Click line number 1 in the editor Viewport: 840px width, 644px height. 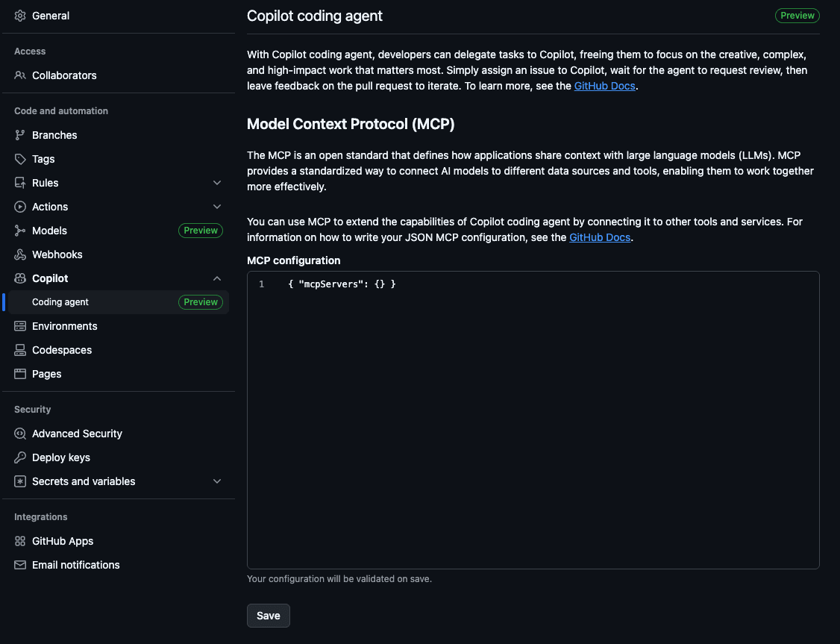[x=261, y=284]
